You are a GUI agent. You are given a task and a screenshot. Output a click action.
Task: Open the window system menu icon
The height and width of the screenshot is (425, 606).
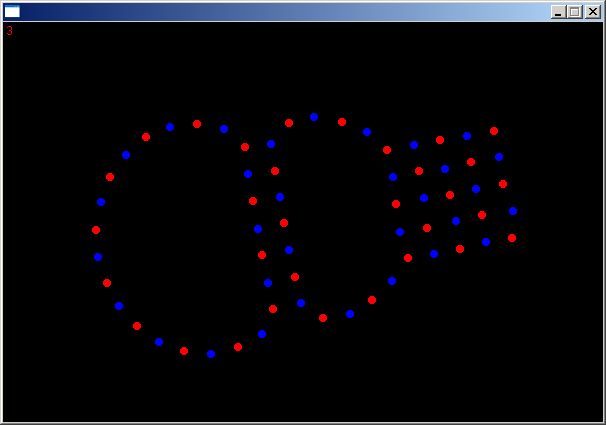pyautogui.click(x=12, y=12)
